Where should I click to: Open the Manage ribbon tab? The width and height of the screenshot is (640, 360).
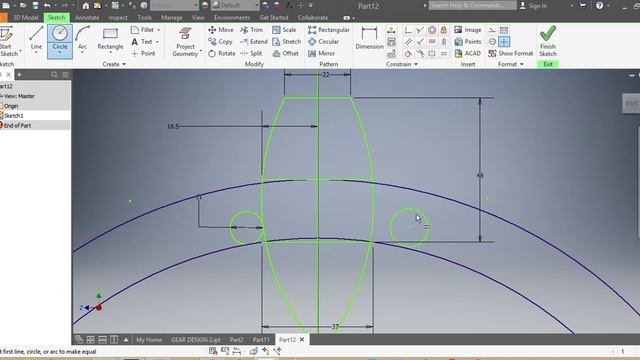point(171,18)
